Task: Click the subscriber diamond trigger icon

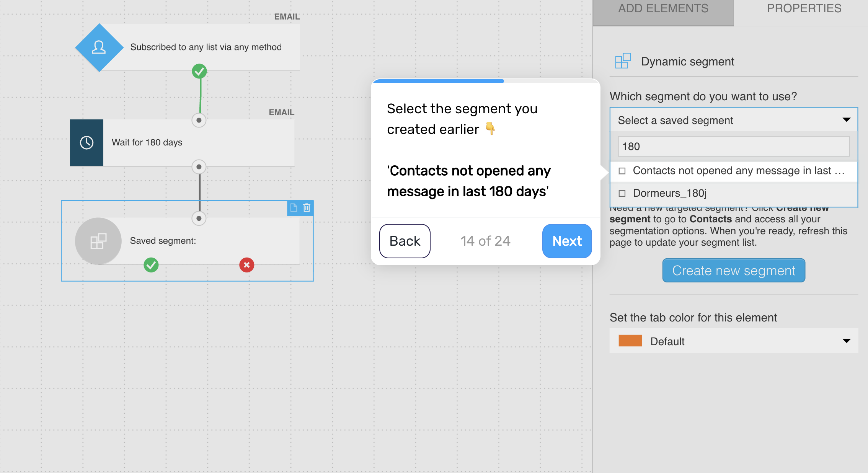Action: [x=99, y=47]
